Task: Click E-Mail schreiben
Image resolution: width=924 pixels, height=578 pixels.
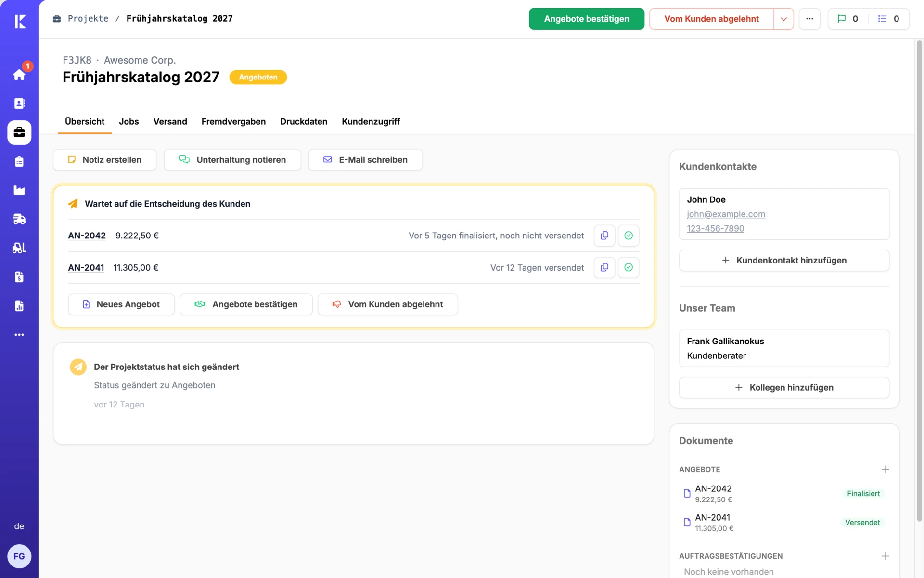Action: pos(366,160)
